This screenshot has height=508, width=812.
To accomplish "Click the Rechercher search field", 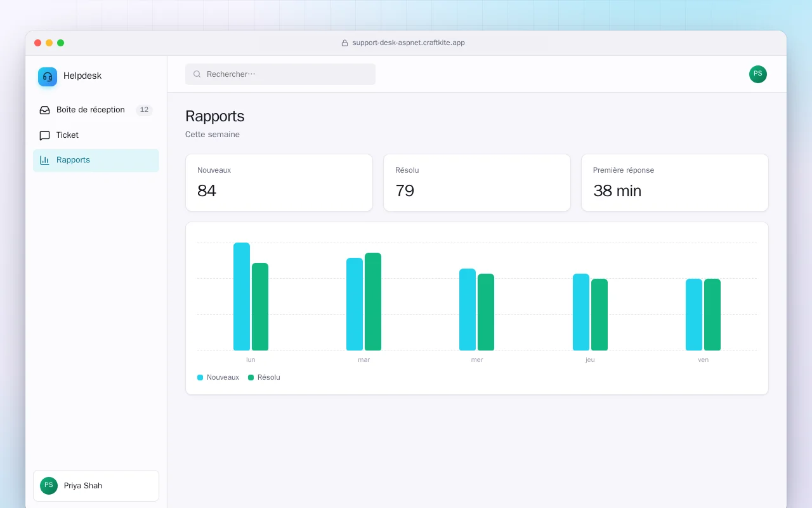I will 280,74.
